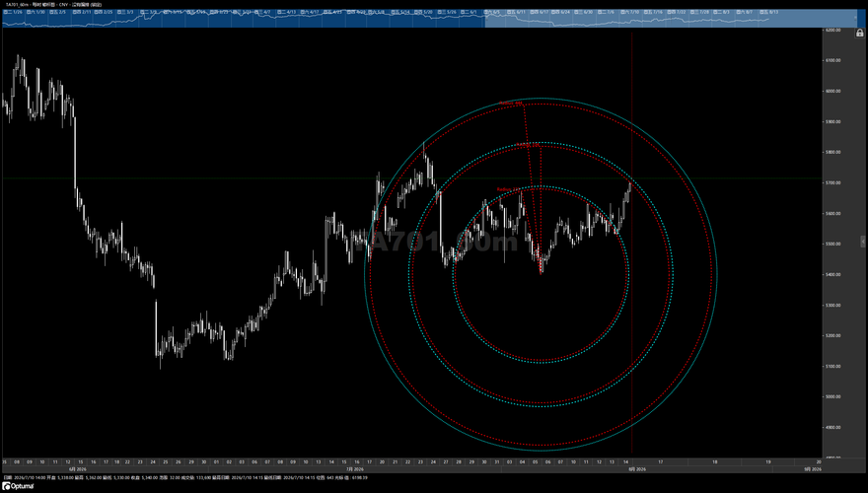
Task: Click the 5600.00 price scale label
Action: (x=833, y=214)
